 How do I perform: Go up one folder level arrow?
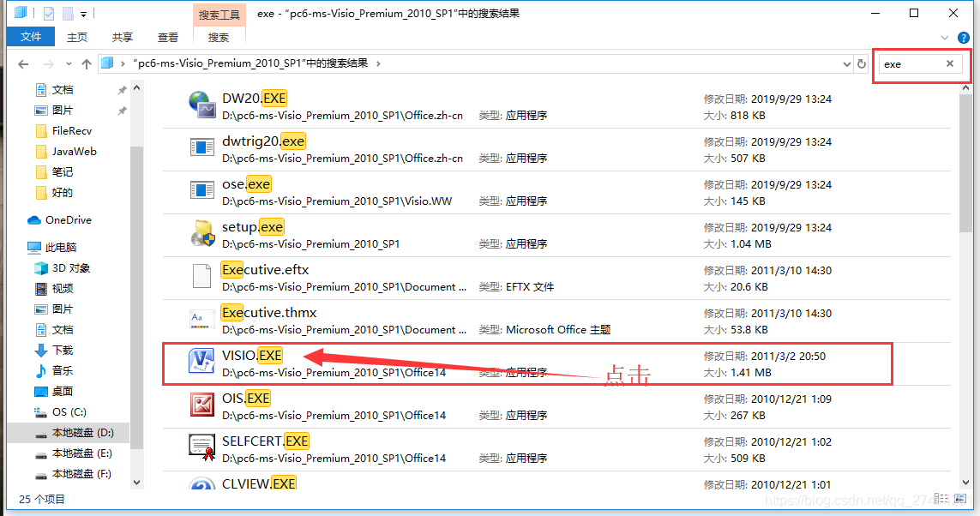87,63
